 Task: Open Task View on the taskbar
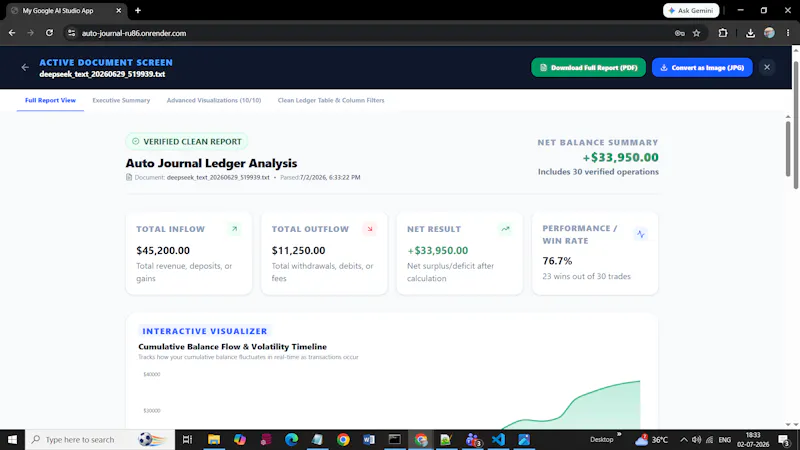187,439
